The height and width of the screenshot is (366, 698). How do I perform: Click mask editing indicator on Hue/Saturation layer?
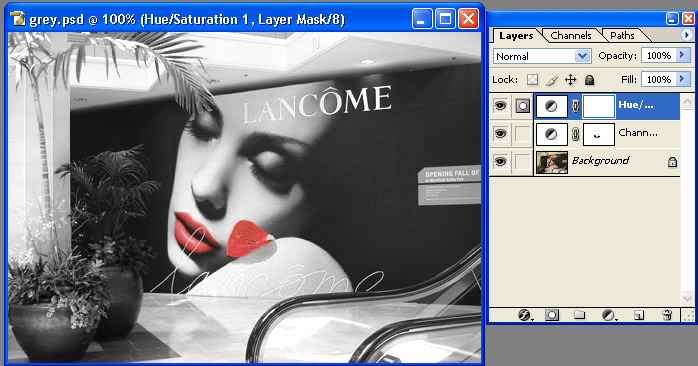tap(522, 106)
